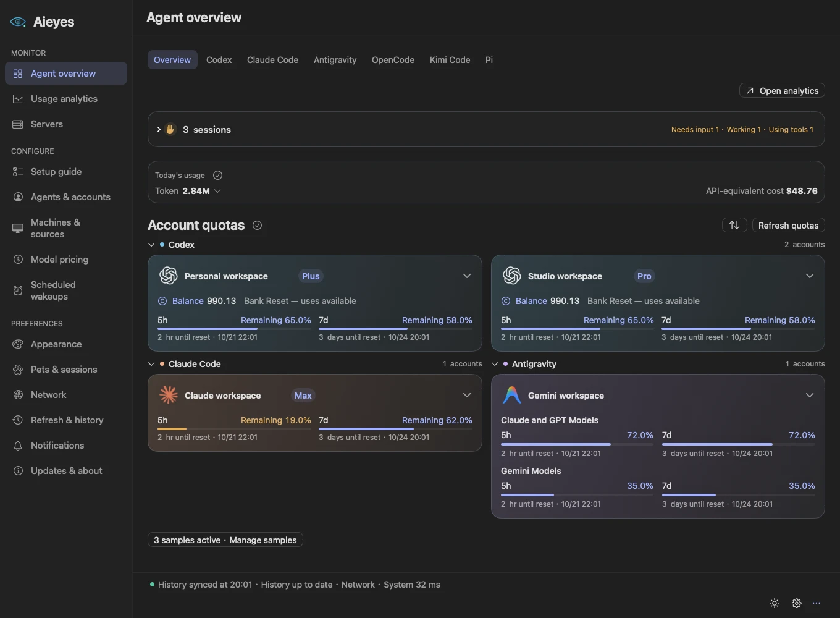Click the Aieyes eye logo icon
Image resolution: width=840 pixels, height=618 pixels.
click(x=18, y=22)
